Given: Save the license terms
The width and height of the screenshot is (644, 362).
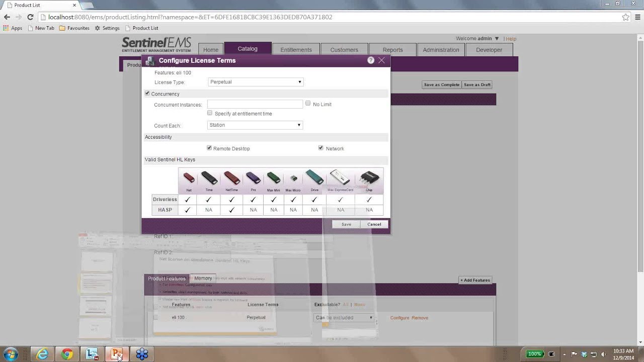Looking at the screenshot, I should (346, 224).
